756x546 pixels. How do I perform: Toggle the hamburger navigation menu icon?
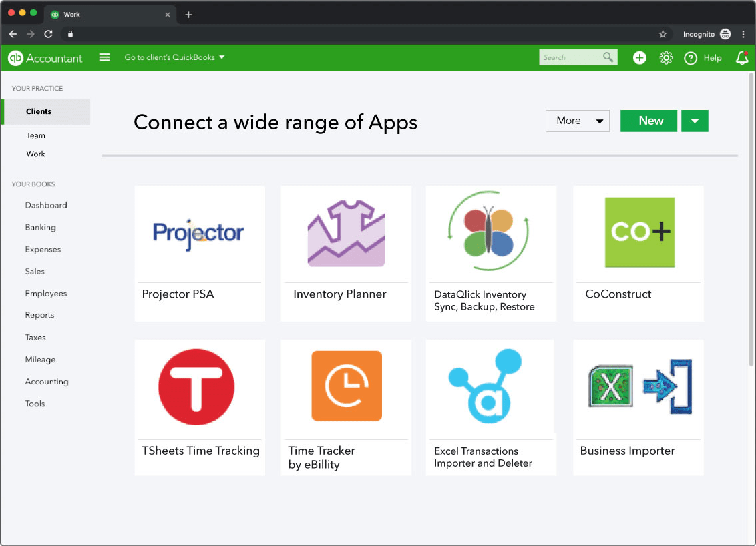[x=105, y=57]
